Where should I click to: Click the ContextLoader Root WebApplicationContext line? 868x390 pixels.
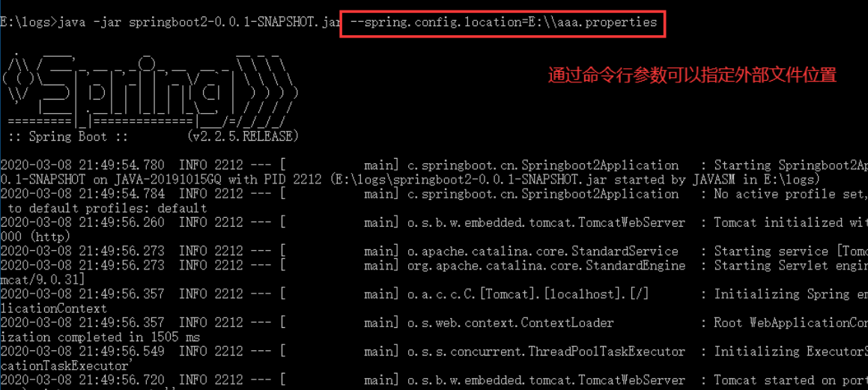434,323
